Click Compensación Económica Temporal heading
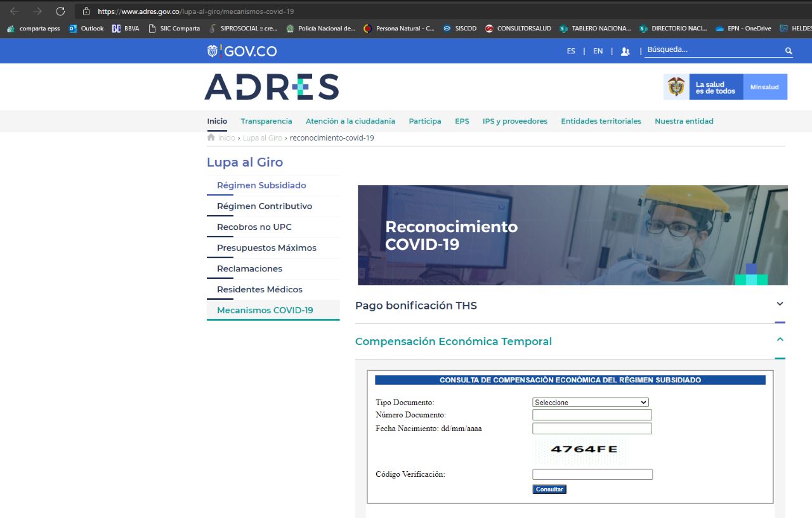 click(x=454, y=341)
